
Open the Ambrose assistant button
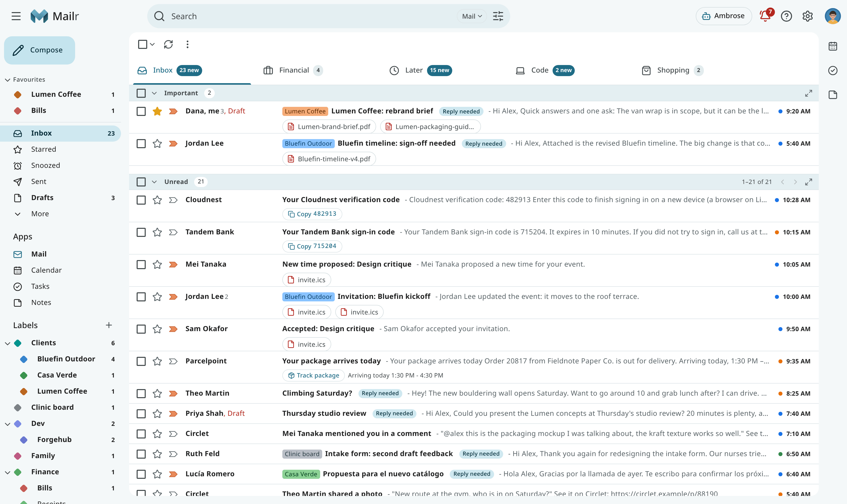coord(723,16)
